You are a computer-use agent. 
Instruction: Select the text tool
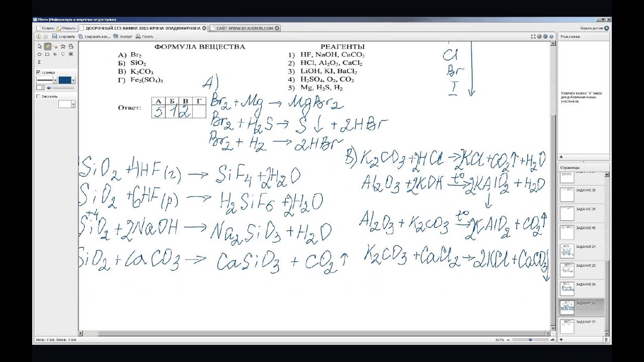(55, 54)
